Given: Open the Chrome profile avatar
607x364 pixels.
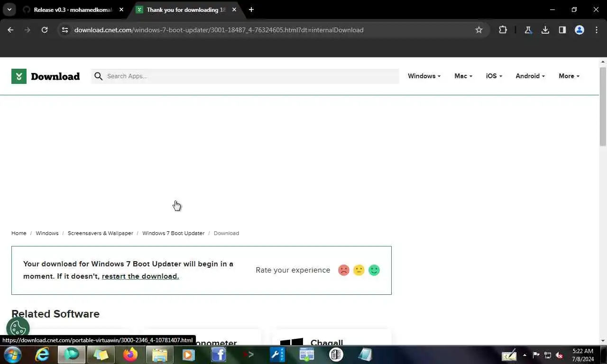Looking at the screenshot, I should click(579, 30).
